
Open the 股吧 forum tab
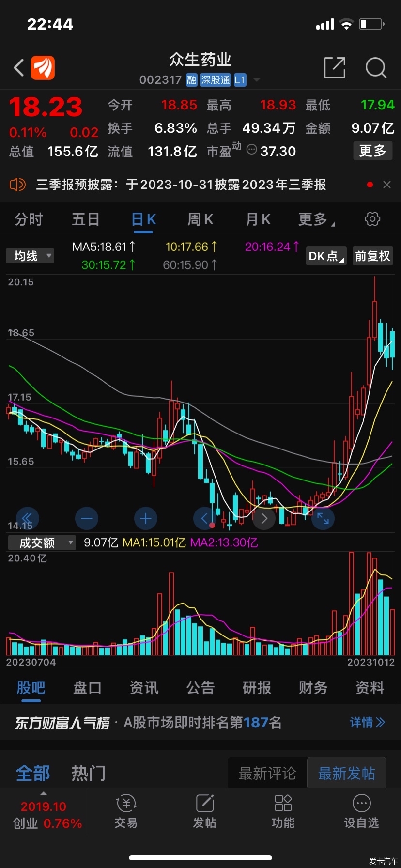31,687
